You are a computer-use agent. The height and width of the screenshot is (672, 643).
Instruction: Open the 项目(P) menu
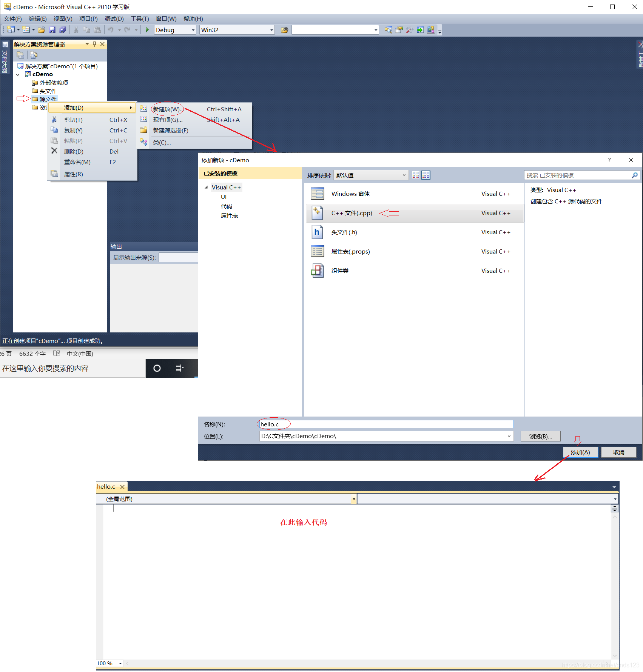(x=88, y=19)
